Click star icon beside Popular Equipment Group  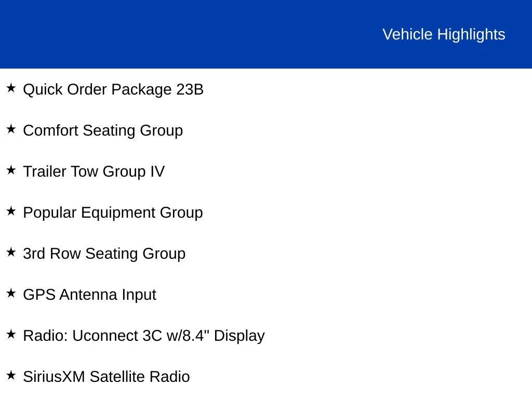(x=11, y=211)
